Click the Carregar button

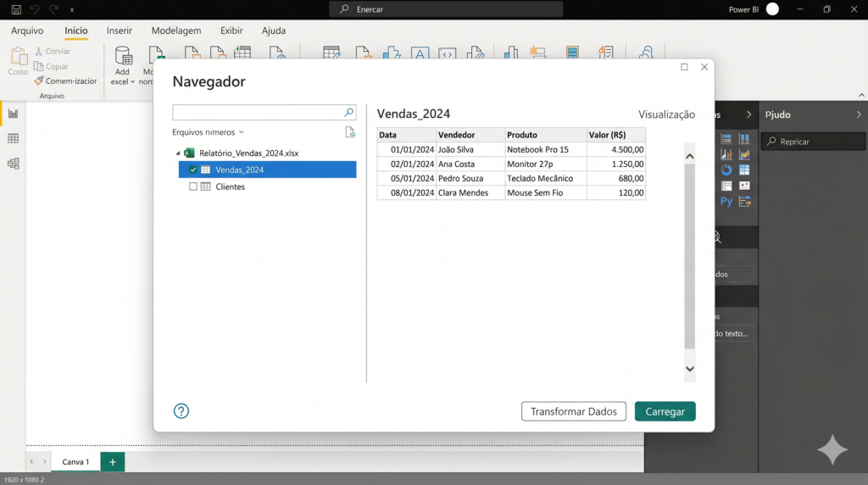(x=665, y=411)
